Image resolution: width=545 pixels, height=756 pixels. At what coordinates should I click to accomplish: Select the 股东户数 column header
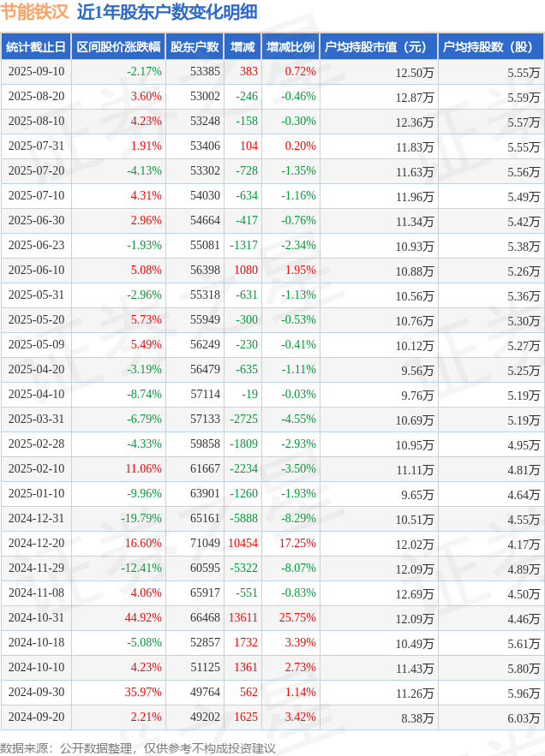(x=195, y=47)
